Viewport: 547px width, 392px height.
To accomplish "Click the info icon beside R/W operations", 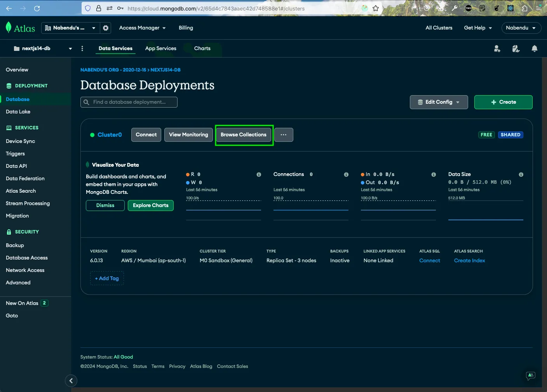I will 259,174.
